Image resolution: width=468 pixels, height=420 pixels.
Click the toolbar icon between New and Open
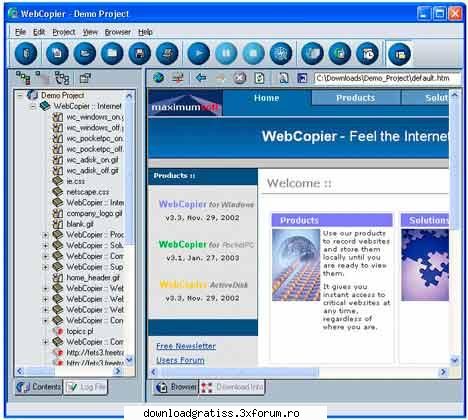coord(85,53)
